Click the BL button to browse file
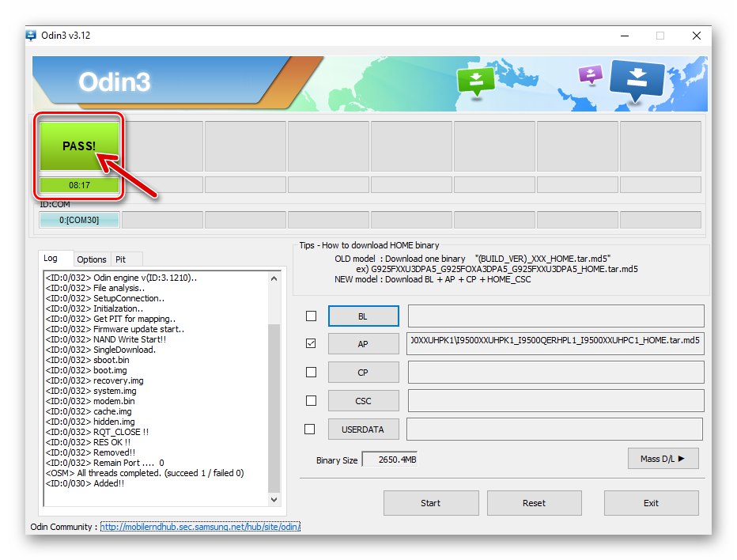Viewport: 737px width, 560px height. (363, 316)
